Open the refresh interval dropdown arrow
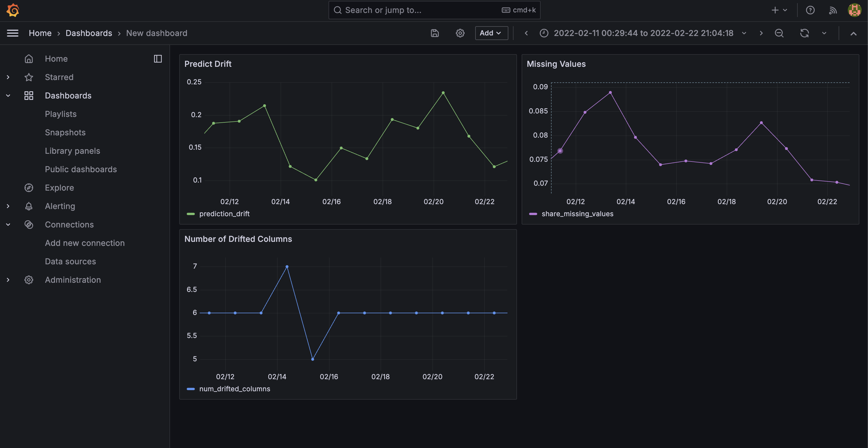 pos(824,33)
